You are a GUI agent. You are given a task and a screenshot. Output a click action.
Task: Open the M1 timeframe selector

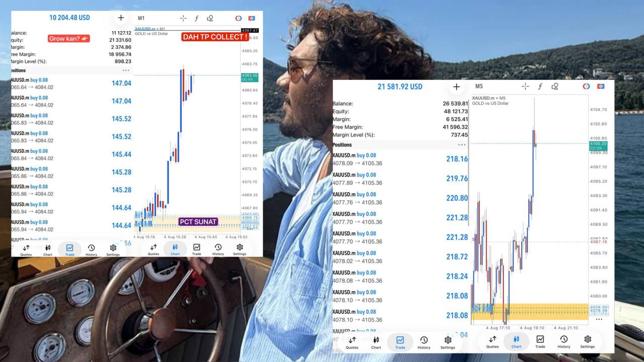[x=141, y=18]
